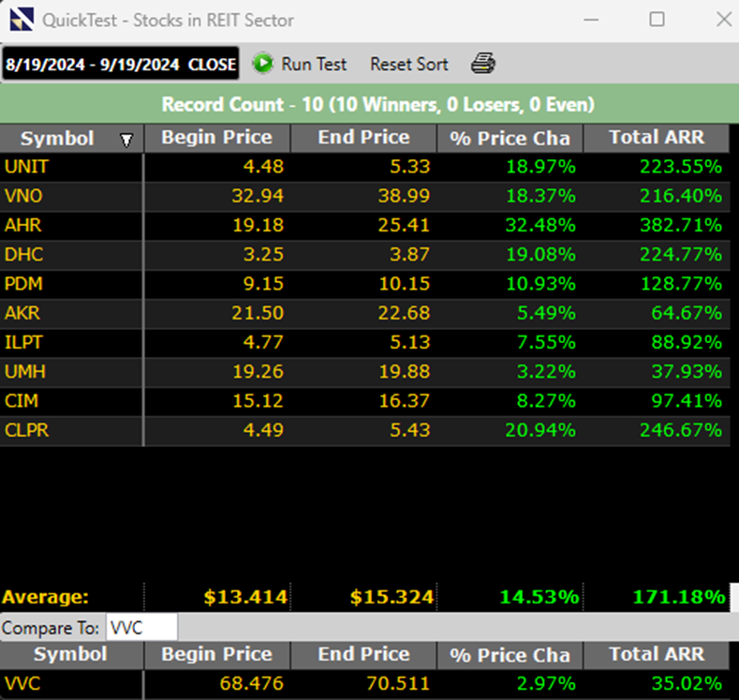Sort by End Price column header
Screen dimensions: 739x700
(363, 138)
